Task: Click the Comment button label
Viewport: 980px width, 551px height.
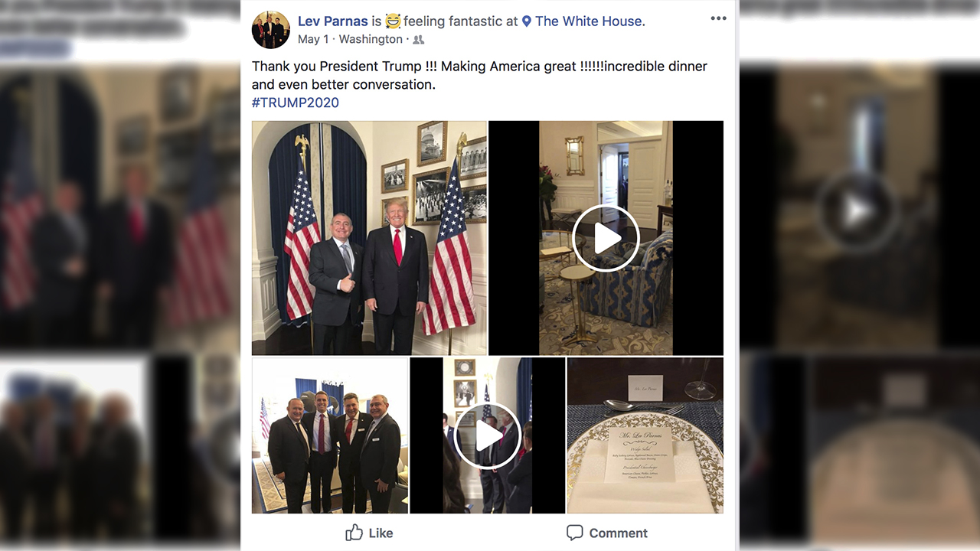Action: pos(619,533)
